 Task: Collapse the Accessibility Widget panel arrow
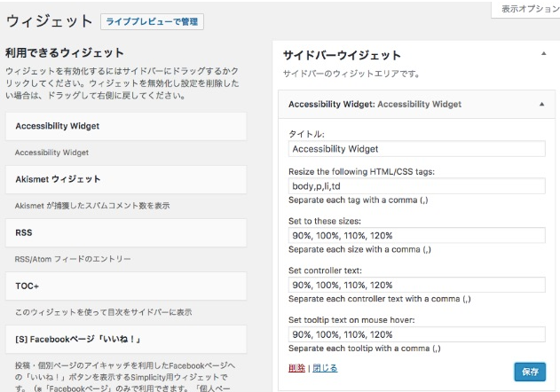(541, 105)
